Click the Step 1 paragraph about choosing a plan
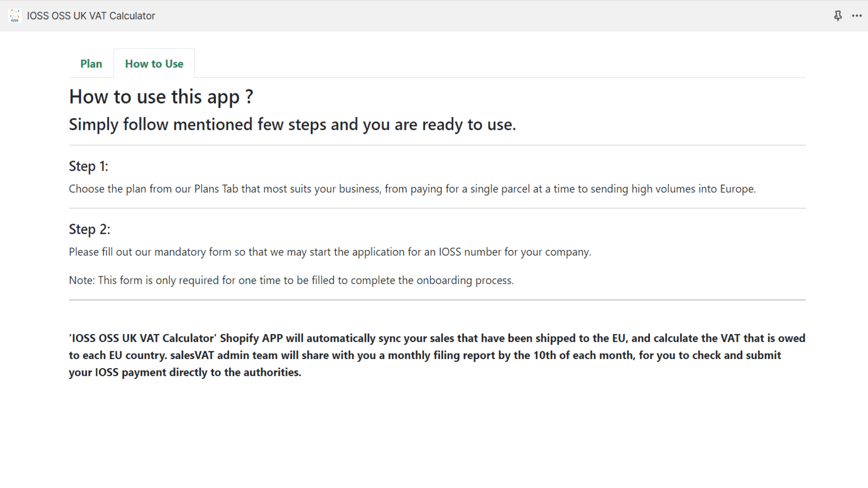Image resolution: width=868 pixels, height=488 pixels. [x=412, y=189]
